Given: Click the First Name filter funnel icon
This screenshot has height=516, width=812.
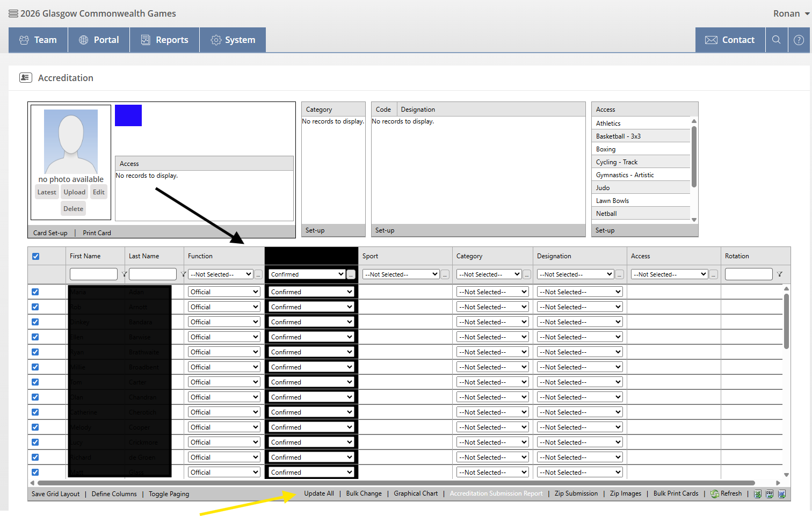Looking at the screenshot, I should pyautogui.click(x=124, y=274).
